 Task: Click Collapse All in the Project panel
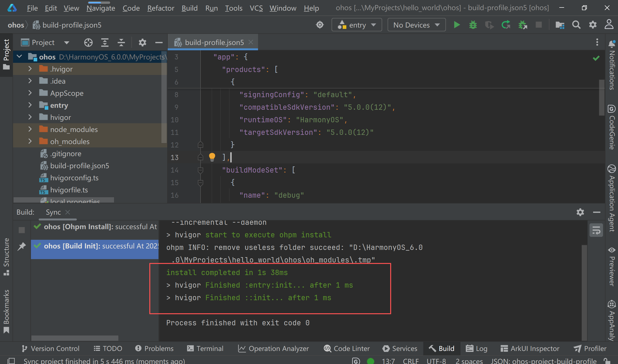[121, 43]
